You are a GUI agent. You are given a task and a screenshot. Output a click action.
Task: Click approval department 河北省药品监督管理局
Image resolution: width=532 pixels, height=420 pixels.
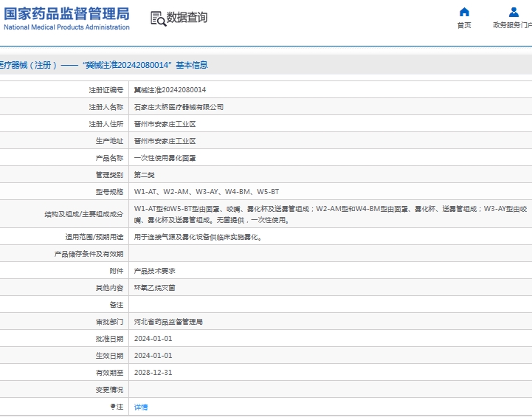168,322
